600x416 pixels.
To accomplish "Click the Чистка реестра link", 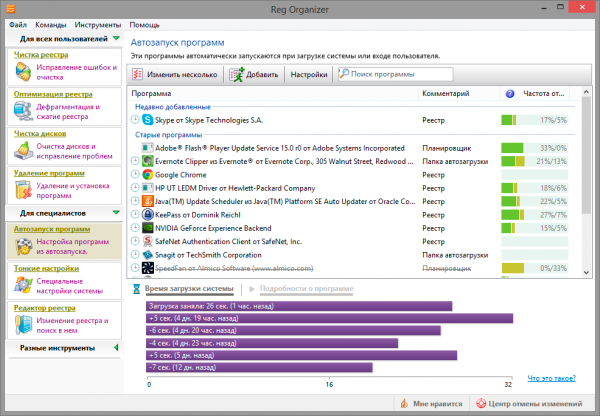I will pyautogui.click(x=41, y=55).
